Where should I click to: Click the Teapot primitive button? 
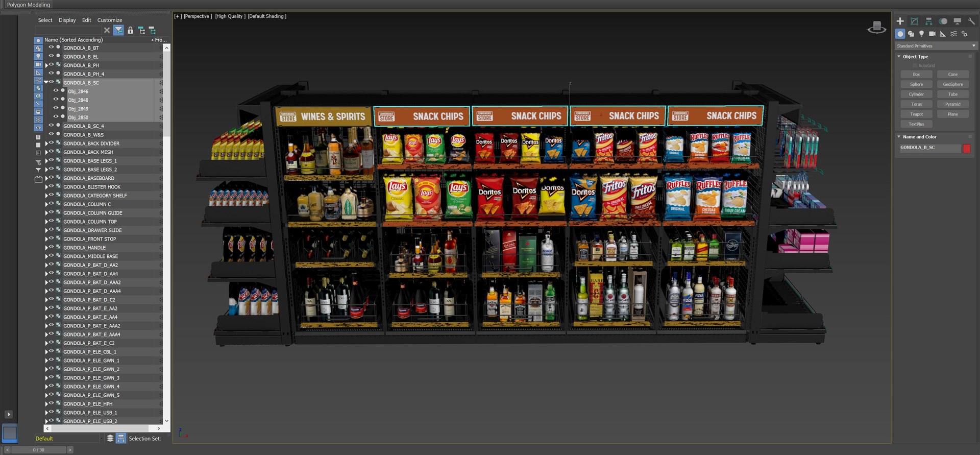coord(916,114)
